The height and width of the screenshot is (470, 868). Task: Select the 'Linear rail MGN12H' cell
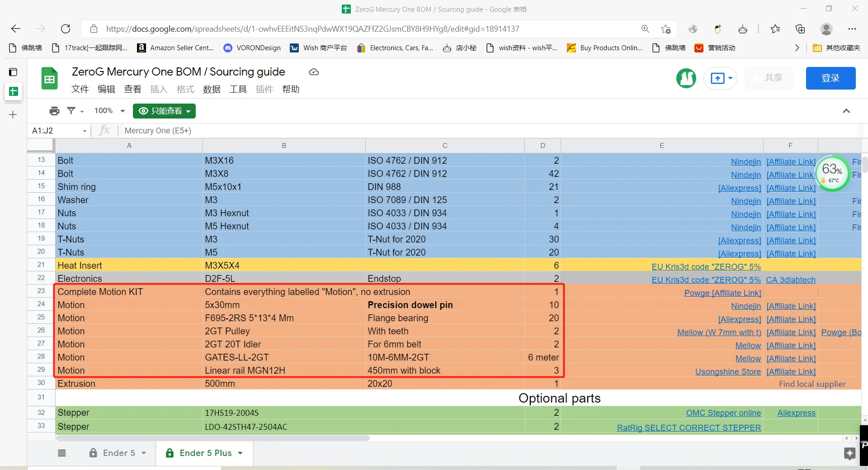(x=284, y=370)
